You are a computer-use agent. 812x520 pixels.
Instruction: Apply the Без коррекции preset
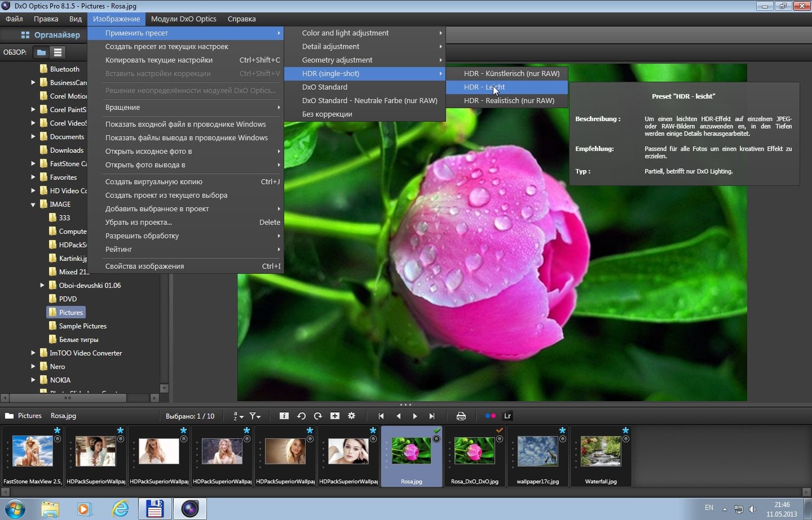(x=365, y=114)
